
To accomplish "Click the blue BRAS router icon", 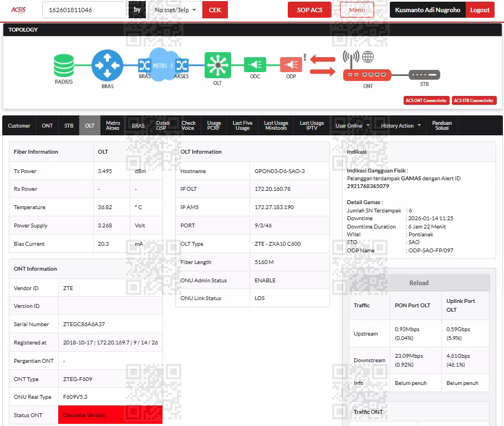I will point(108,65).
